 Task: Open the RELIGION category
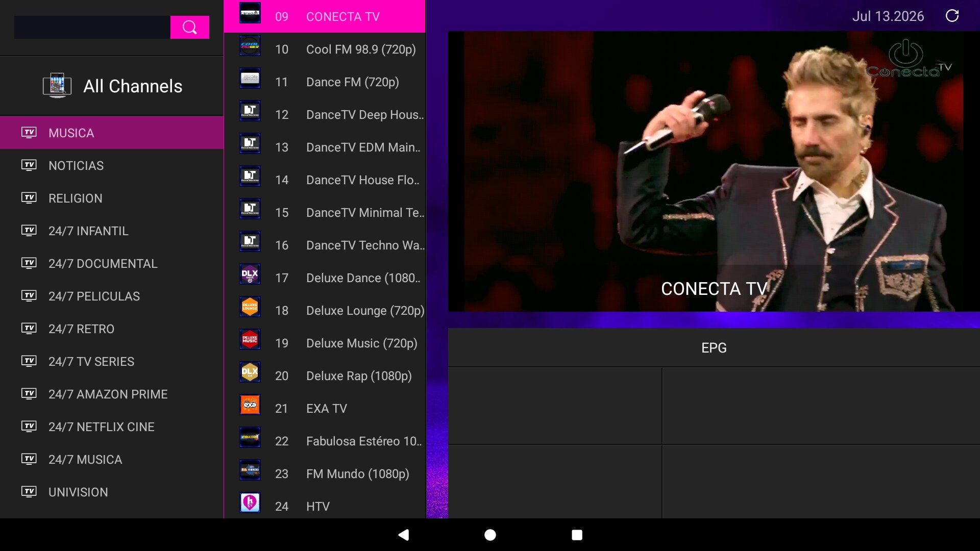tap(112, 198)
